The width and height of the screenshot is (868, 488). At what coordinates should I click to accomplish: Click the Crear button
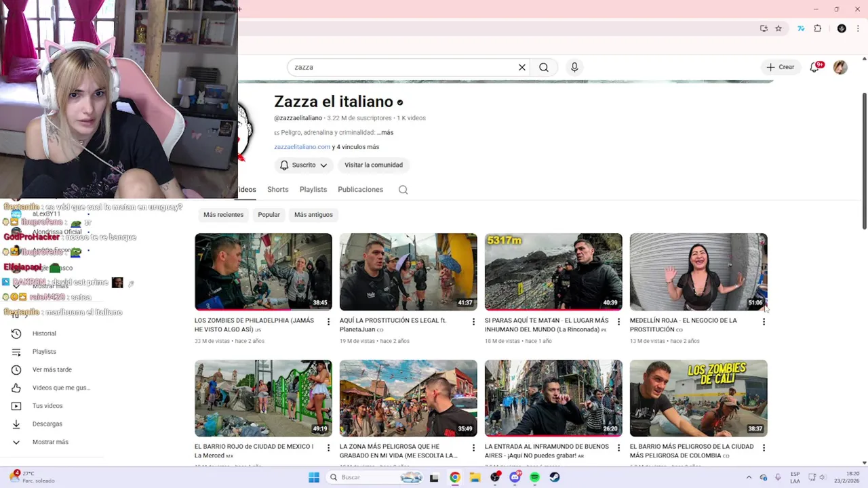tap(781, 67)
